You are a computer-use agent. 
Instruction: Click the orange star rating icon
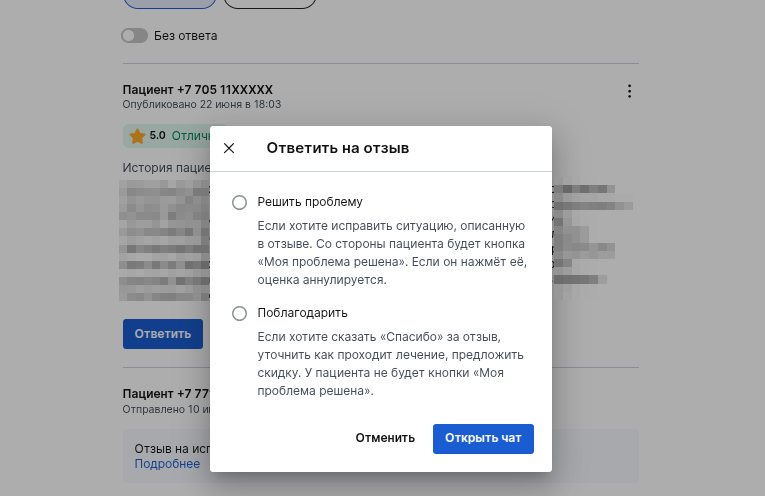tap(137, 136)
